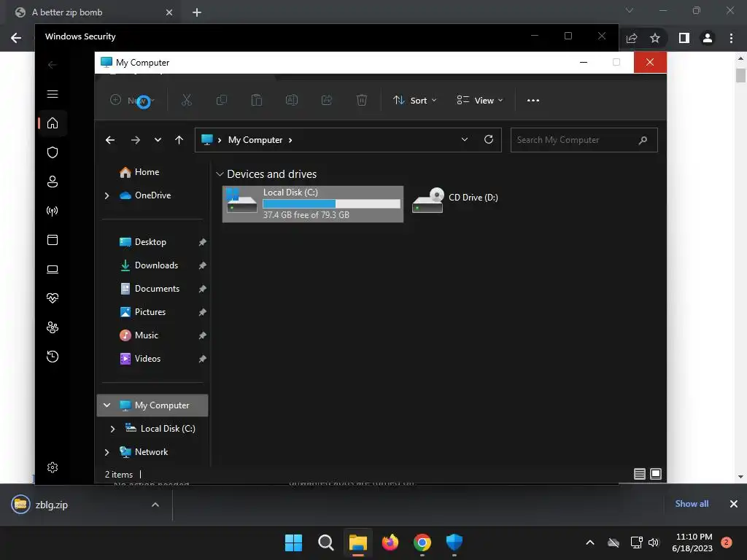Screen dimensions: 747x560
Task: Open App & browser control icon
Action: tap(53, 240)
